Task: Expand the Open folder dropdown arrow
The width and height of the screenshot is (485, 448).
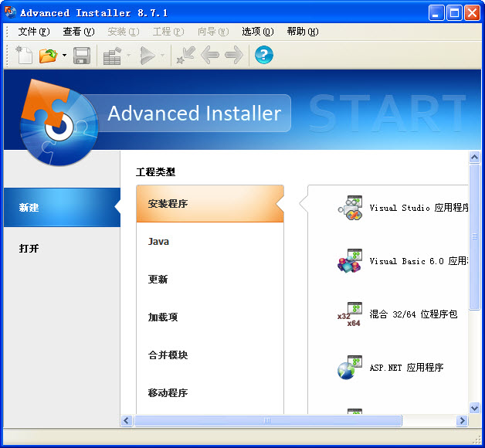Action: tap(64, 56)
